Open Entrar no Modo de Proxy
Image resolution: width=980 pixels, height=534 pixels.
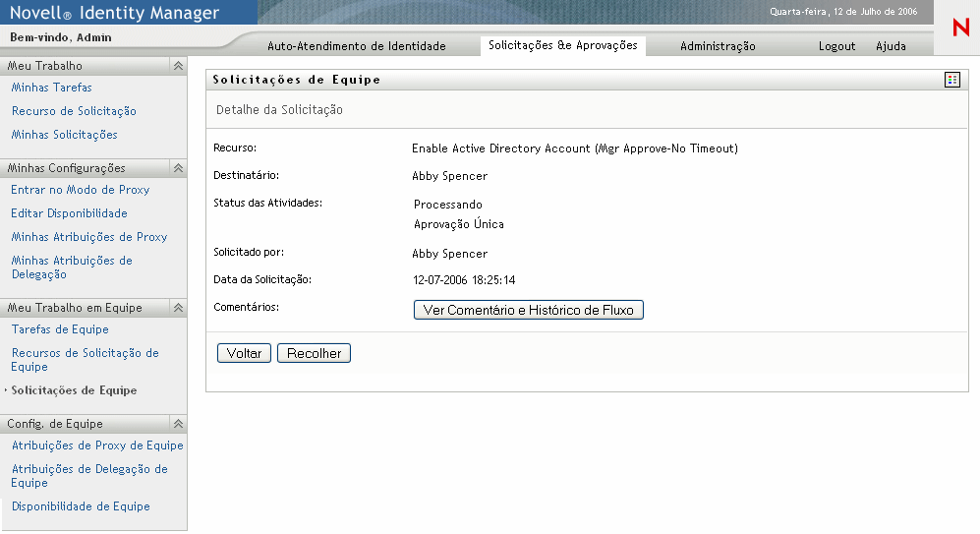coord(80,190)
